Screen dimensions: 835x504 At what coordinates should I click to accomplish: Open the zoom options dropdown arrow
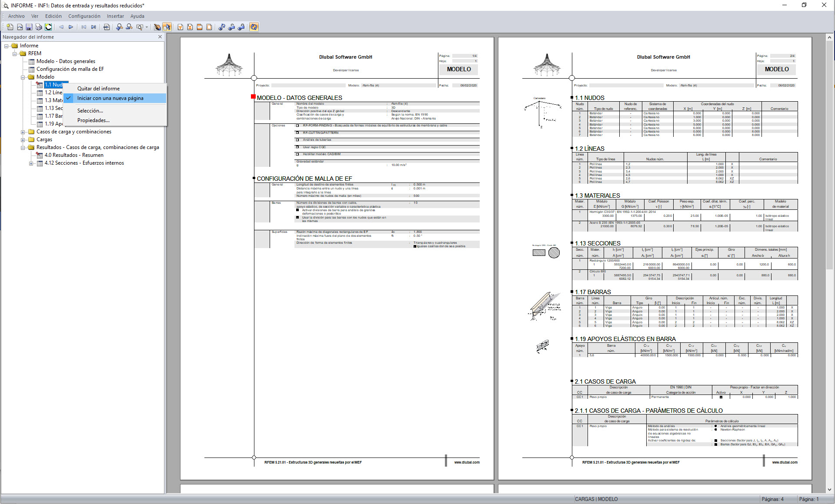[147, 27]
